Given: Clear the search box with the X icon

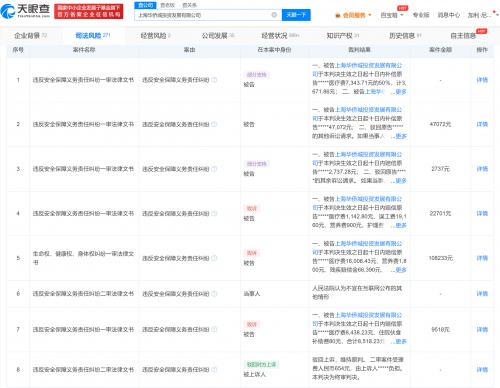Looking at the screenshot, I should tap(274, 15).
